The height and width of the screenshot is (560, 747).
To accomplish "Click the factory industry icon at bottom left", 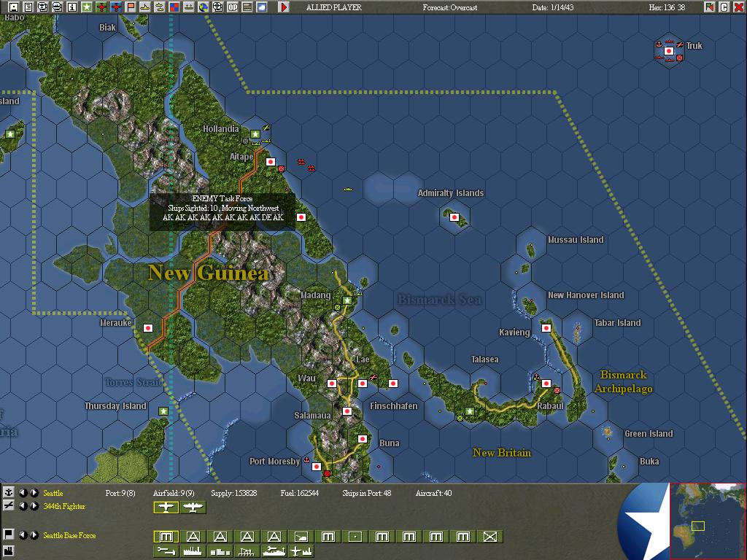I will pos(8,552).
